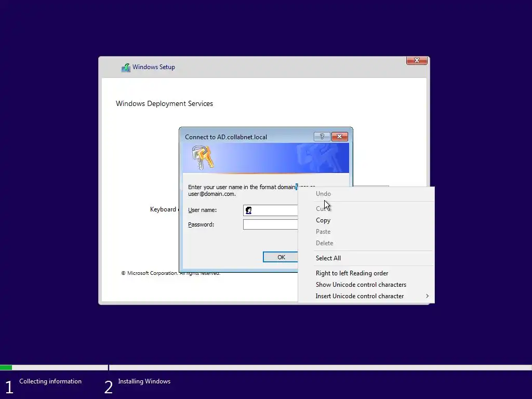Image resolution: width=532 pixels, height=399 pixels.
Task: Click the 'Collecting information' step label
Action: coord(50,381)
